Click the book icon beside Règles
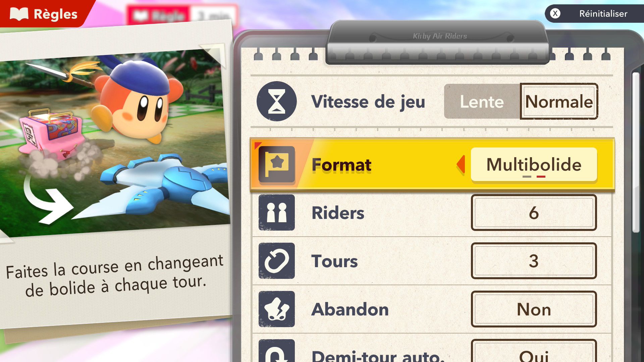The image size is (644, 362). [x=19, y=14]
